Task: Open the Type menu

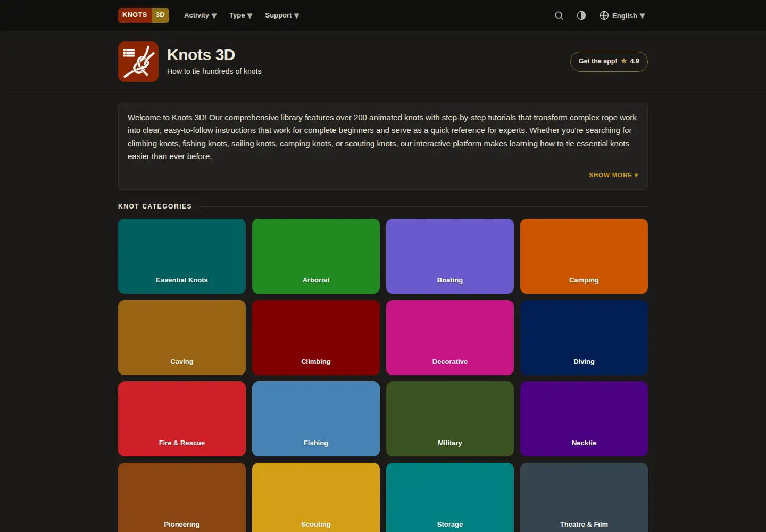Action: click(x=241, y=15)
